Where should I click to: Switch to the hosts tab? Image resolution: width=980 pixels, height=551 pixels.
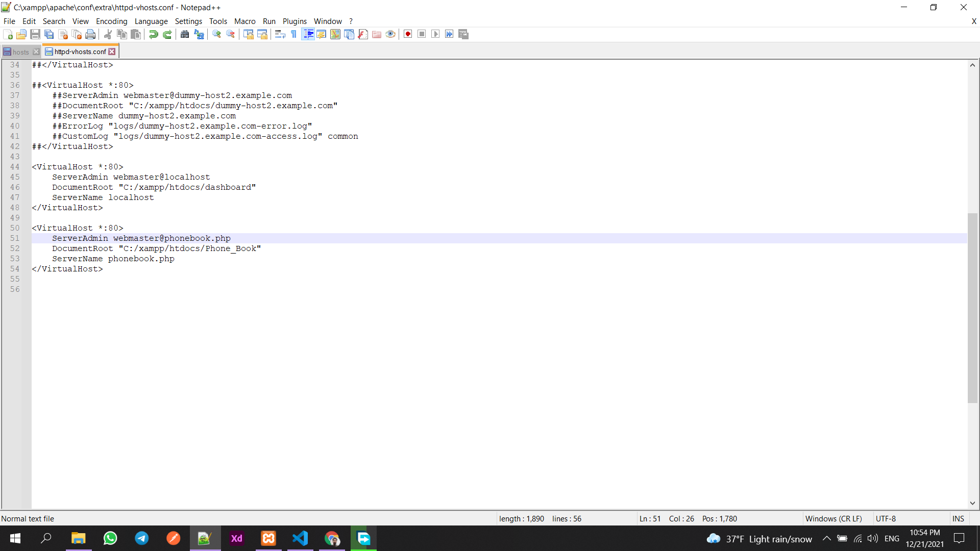20,52
